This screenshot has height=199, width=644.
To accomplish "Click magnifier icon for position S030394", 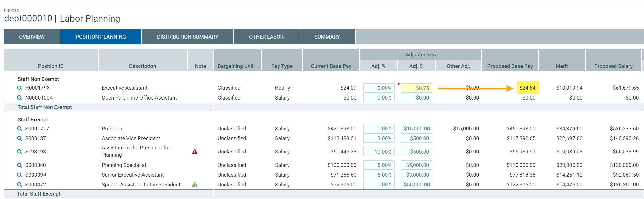I will 19,175.
